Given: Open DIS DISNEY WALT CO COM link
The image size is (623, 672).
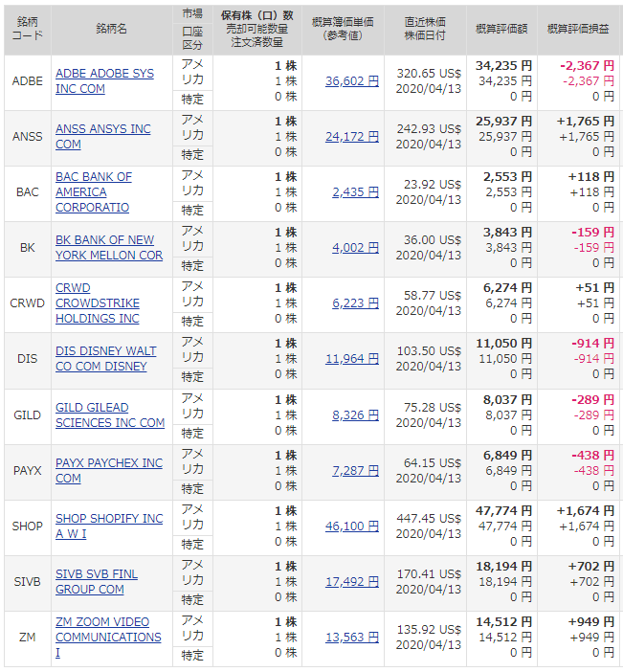Looking at the screenshot, I should 106,359.
